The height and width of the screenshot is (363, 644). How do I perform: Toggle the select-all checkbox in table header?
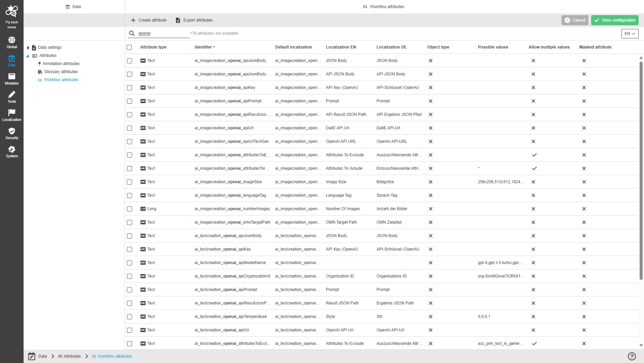click(129, 47)
